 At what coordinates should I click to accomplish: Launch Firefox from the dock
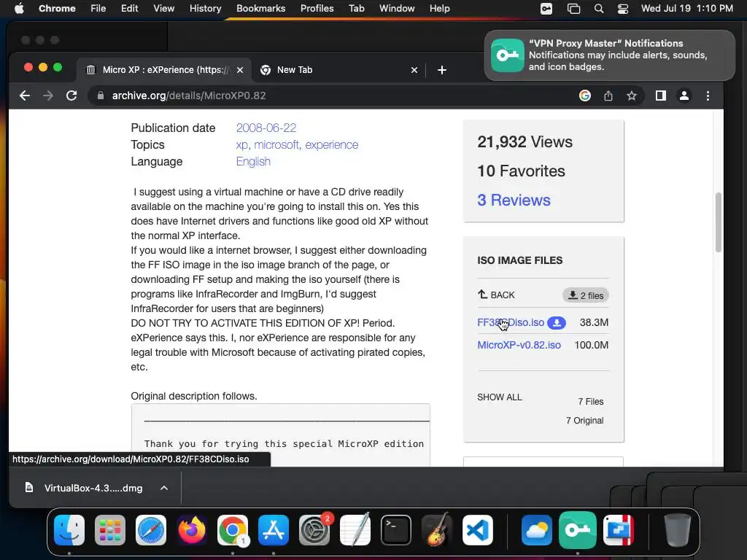pyautogui.click(x=192, y=530)
